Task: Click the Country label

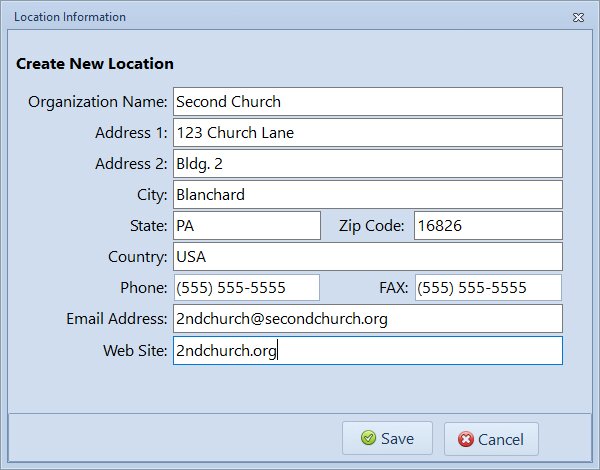Action: click(138, 257)
